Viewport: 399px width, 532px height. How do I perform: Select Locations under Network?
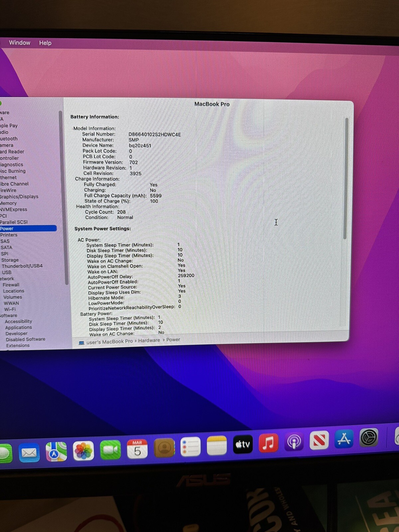point(14,291)
